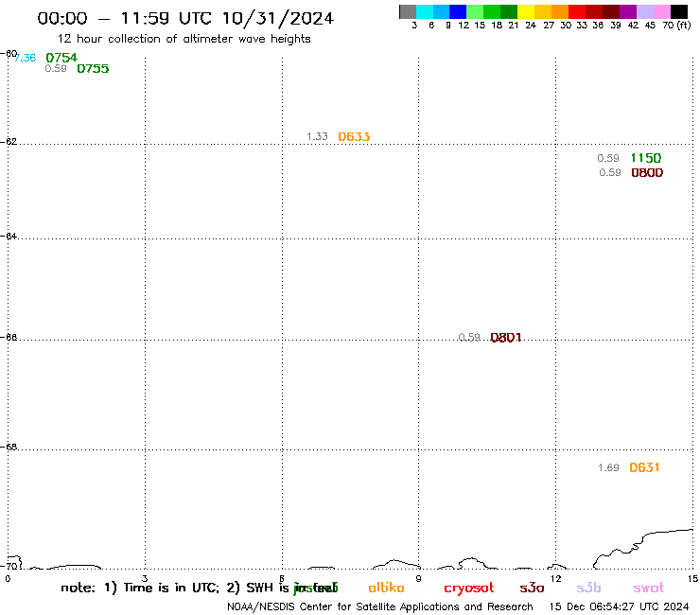Click the longitude 15 axis label
700x615 pixels.
(692, 579)
